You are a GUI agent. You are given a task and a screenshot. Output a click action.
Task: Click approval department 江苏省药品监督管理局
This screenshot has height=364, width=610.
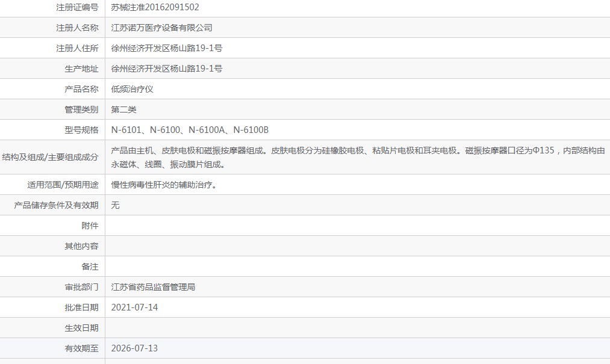(x=153, y=287)
